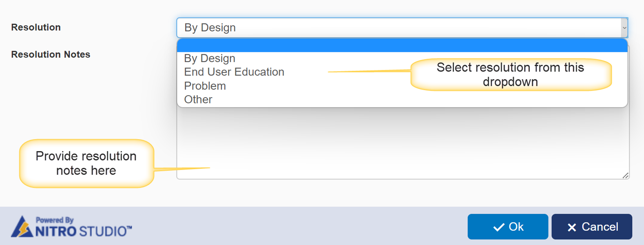Click the resize handle of notes box
This screenshot has width=644, height=245.
625,176
